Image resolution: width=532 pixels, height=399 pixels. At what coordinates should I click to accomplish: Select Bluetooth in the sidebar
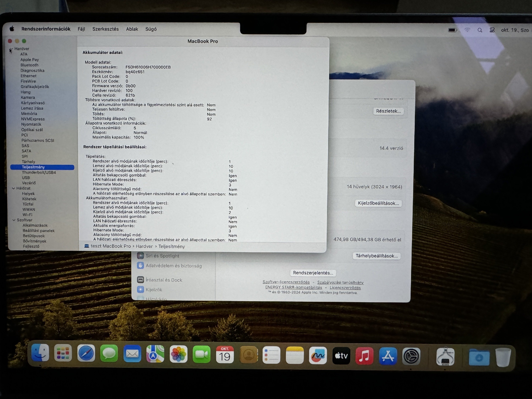point(29,65)
